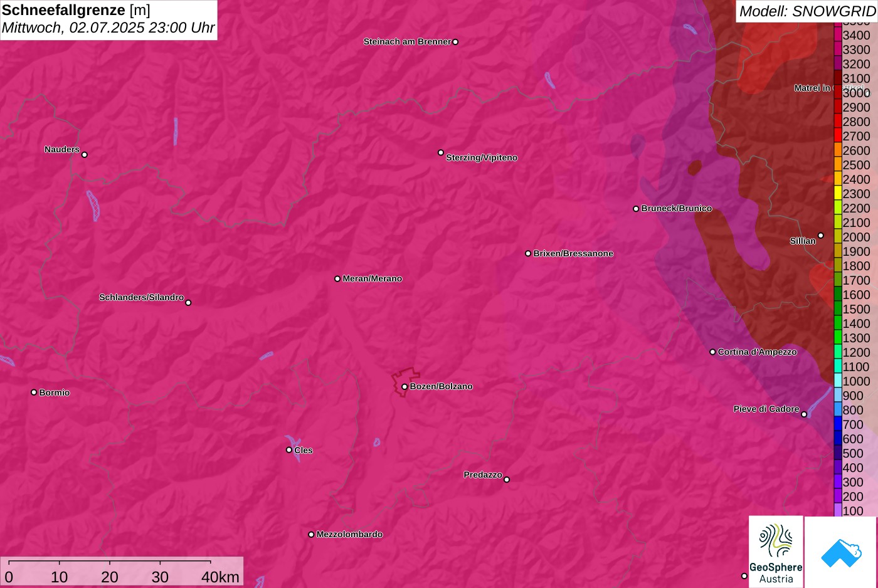
Task: Click the blue arrow-and-cloud logo
Action: coord(841,552)
